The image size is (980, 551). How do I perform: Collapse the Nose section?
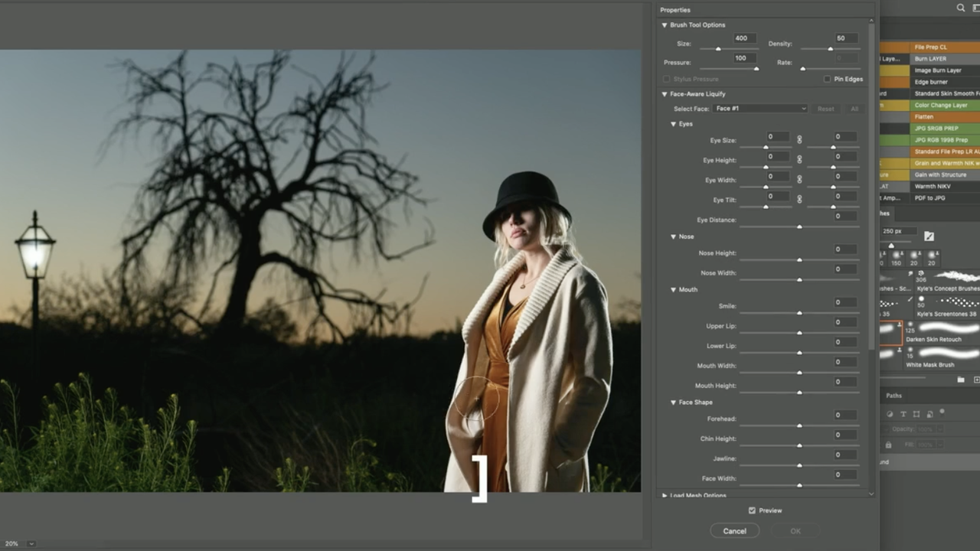coord(674,236)
